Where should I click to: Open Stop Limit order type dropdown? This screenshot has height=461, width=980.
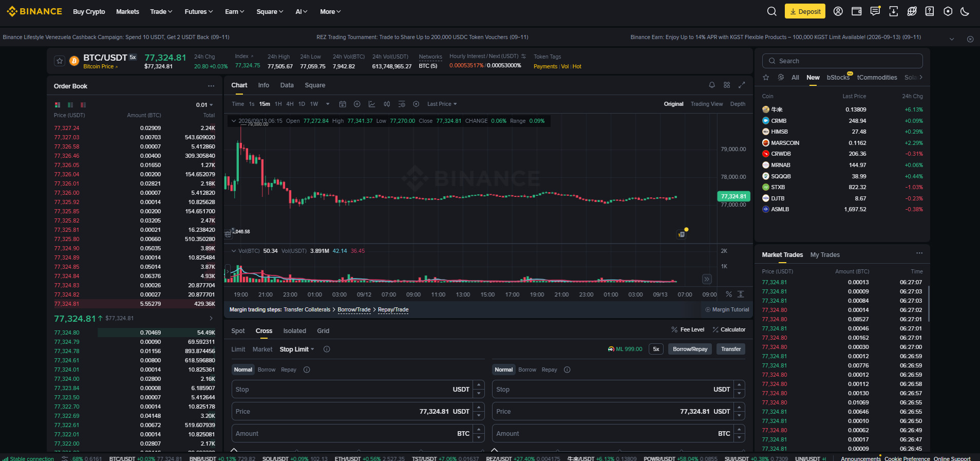click(x=297, y=349)
